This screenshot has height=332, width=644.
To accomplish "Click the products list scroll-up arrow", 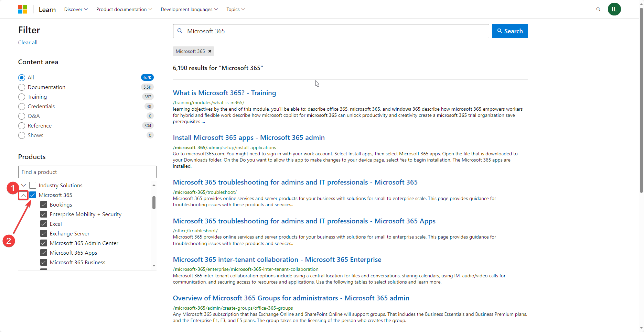I will 154,185.
